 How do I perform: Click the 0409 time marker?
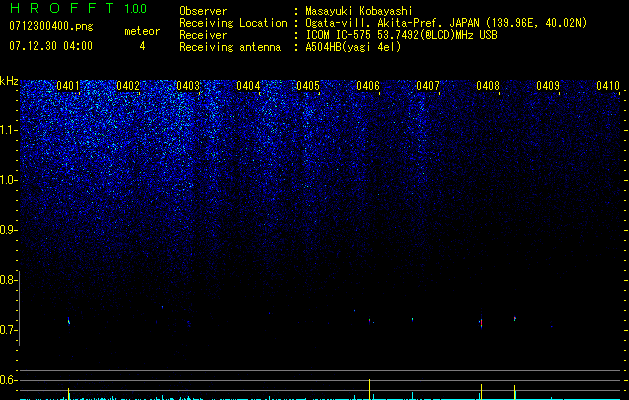click(548, 86)
